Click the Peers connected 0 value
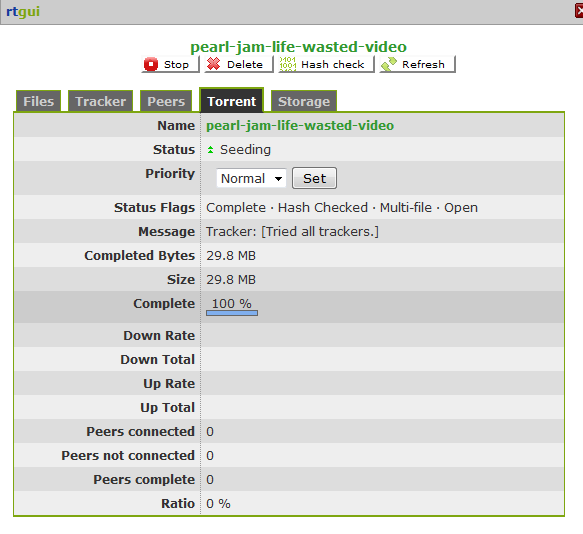 click(210, 431)
